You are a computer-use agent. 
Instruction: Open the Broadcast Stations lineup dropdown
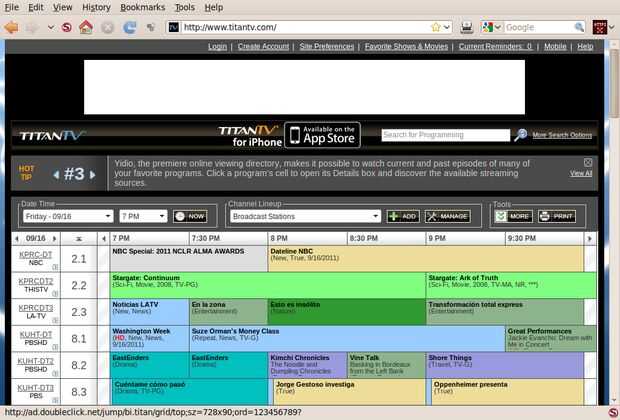click(x=305, y=216)
